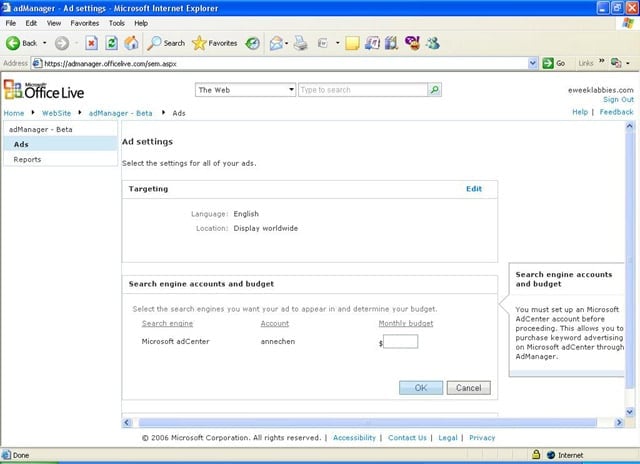The height and width of the screenshot is (464, 640).
Task: Click the Stop loading icon
Action: point(91,43)
